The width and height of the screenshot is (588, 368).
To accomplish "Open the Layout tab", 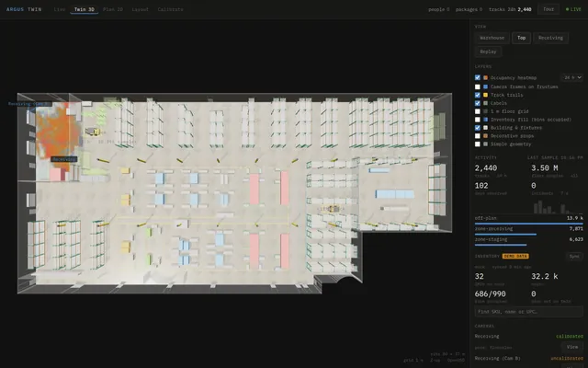I will coord(141,9).
